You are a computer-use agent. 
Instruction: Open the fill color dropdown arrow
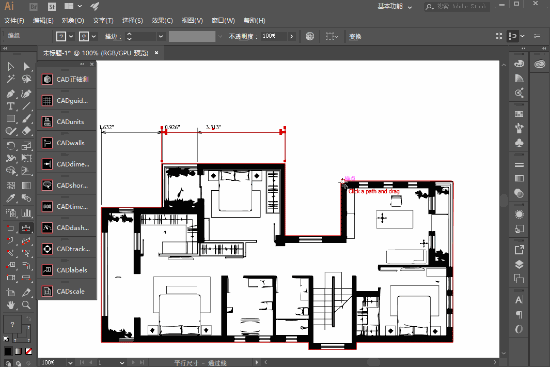coord(71,36)
